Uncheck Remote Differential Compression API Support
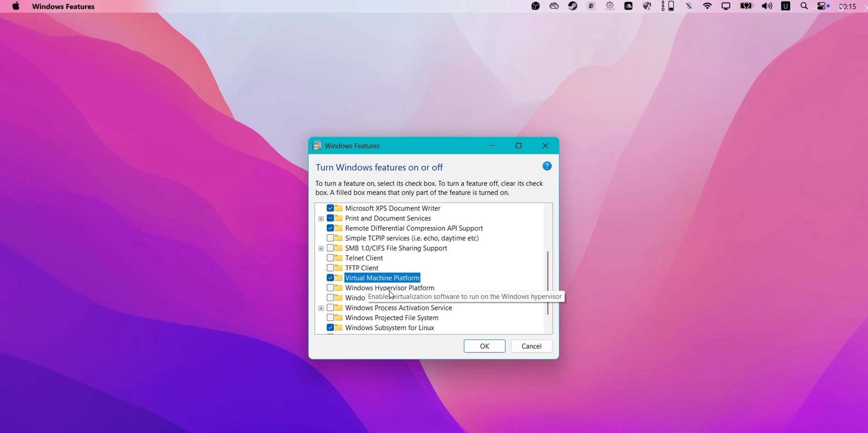Image resolution: width=868 pixels, height=433 pixels. [330, 228]
